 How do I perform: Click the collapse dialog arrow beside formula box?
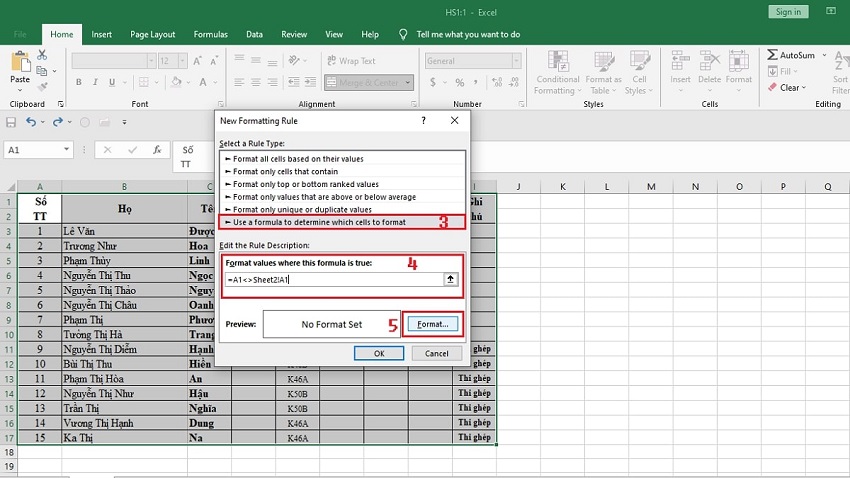[452, 280]
